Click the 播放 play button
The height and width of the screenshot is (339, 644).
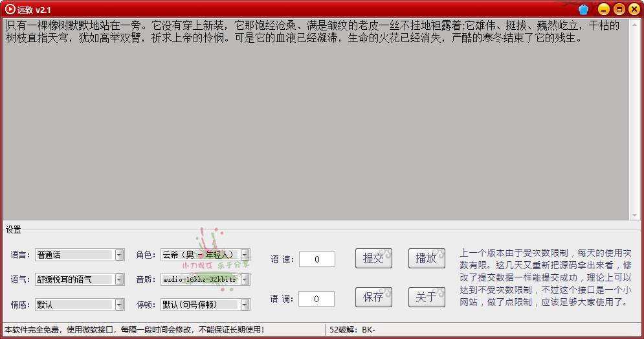[x=427, y=258]
